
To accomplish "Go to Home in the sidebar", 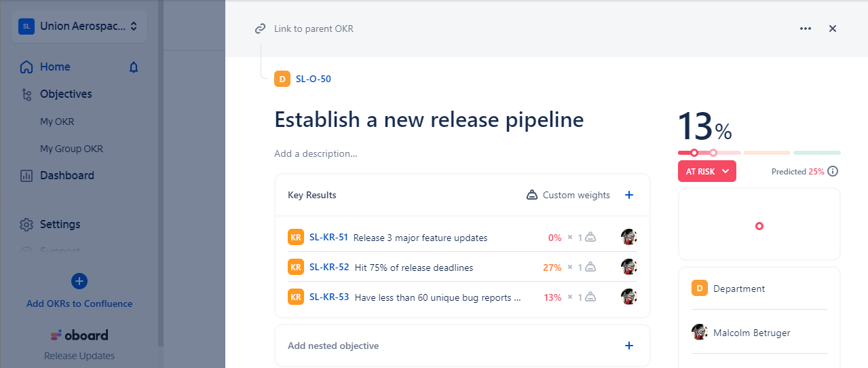I will tap(55, 67).
